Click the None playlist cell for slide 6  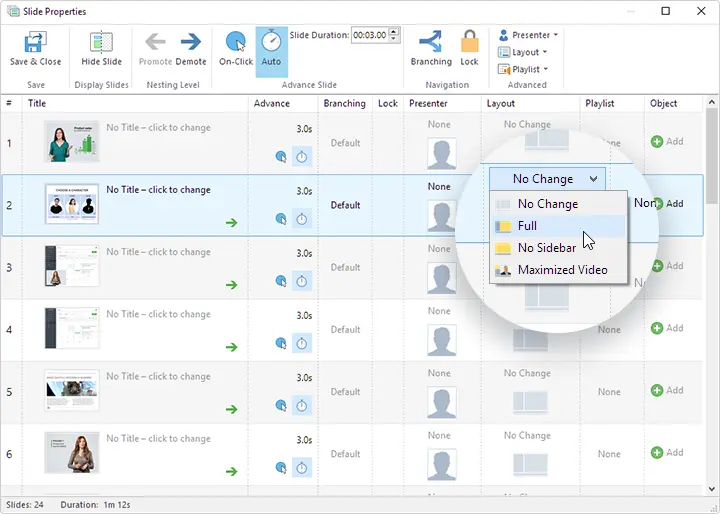609,454
